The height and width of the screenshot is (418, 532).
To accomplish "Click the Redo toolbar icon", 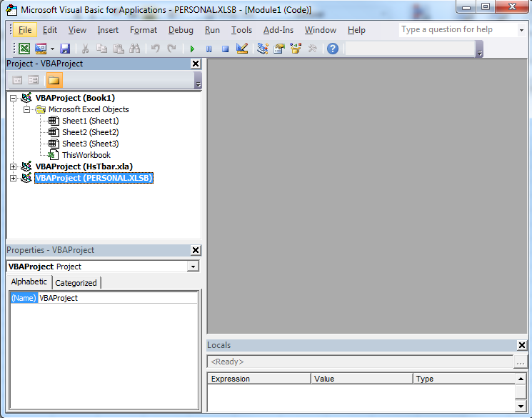I will 172,49.
